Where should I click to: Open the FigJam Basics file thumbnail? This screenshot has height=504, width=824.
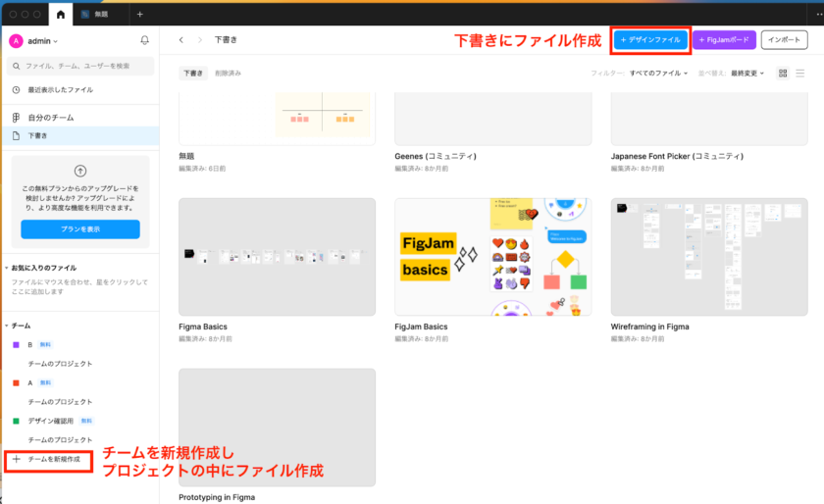click(x=492, y=257)
